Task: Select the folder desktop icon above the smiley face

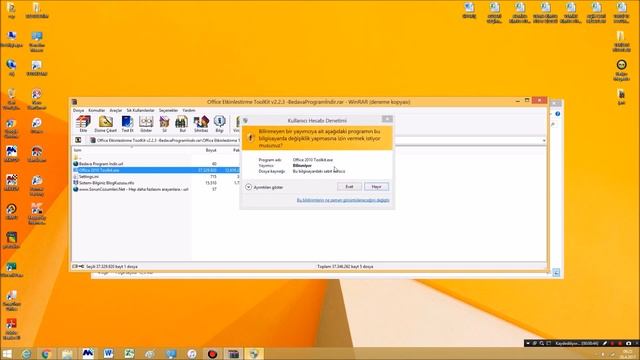Action: coord(621,41)
